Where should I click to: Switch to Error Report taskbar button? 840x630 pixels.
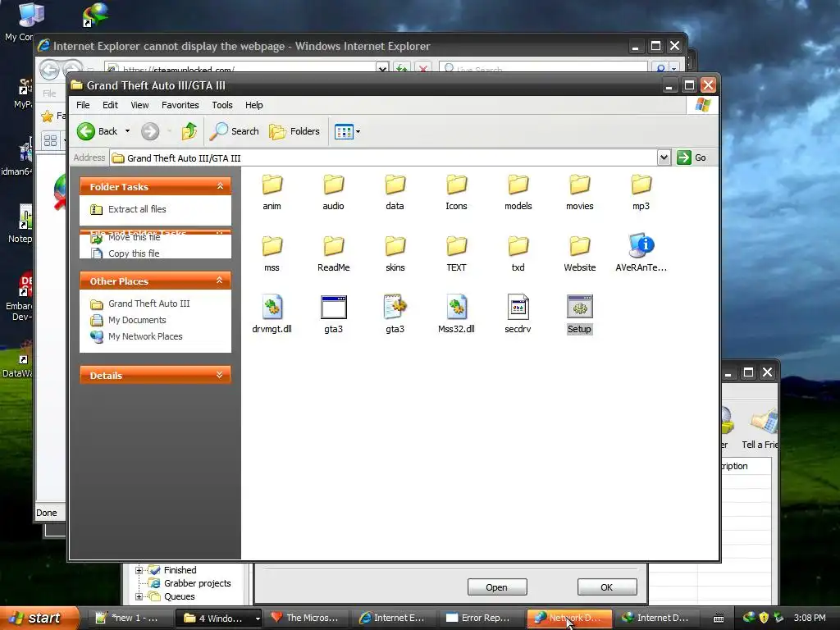[481, 618]
